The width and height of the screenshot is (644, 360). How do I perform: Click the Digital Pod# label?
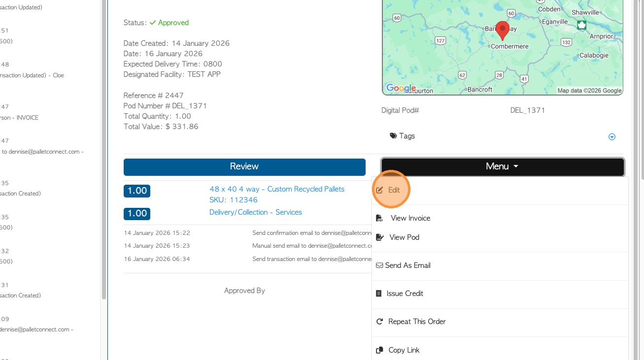tap(400, 110)
